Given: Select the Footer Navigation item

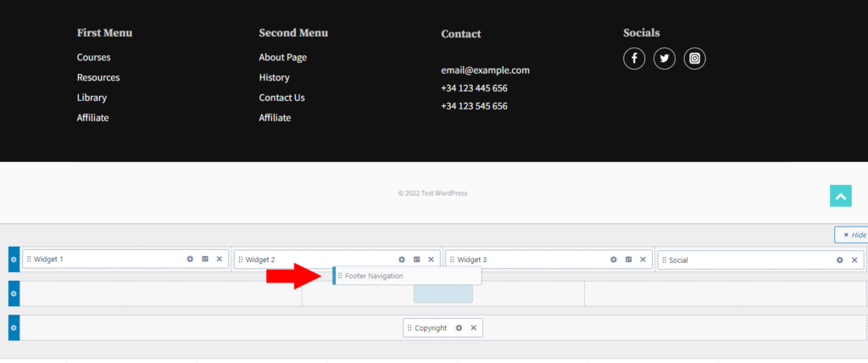Looking at the screenshot, I should [x=407, y=276].
